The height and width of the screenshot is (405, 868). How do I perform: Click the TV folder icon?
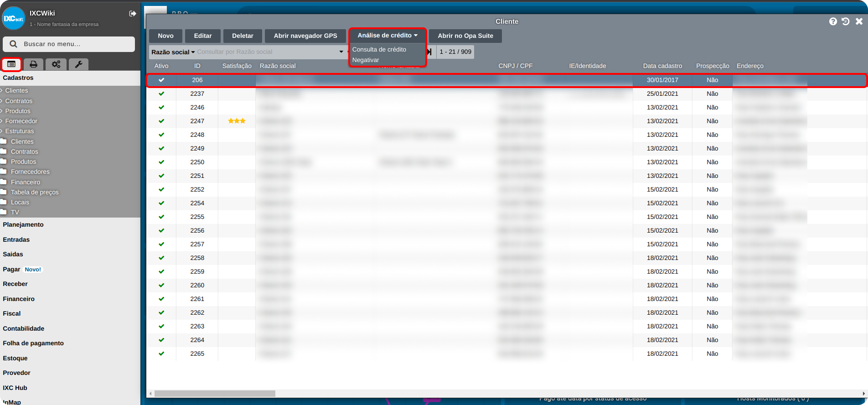pyautogui.click(x=4, y=212)
